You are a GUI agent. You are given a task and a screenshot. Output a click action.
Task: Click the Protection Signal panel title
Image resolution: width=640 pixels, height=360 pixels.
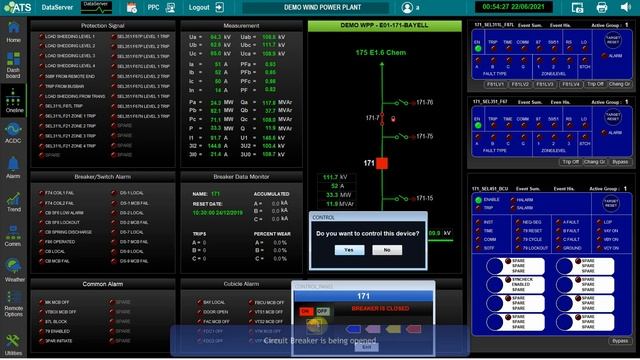click(x=102, y=26)
